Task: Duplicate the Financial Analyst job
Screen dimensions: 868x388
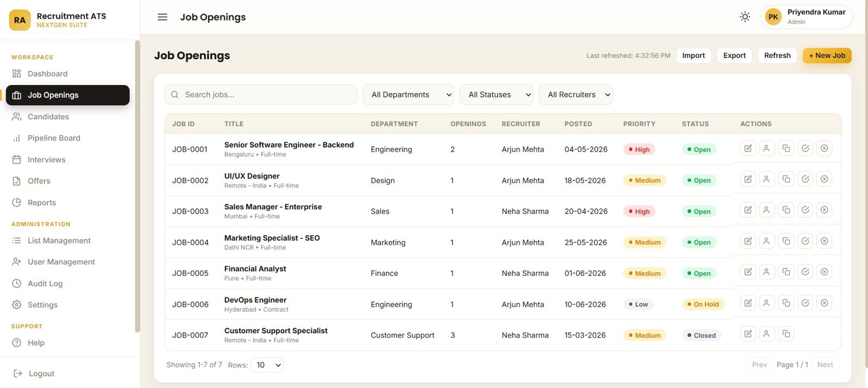Action: coord(786,272)
